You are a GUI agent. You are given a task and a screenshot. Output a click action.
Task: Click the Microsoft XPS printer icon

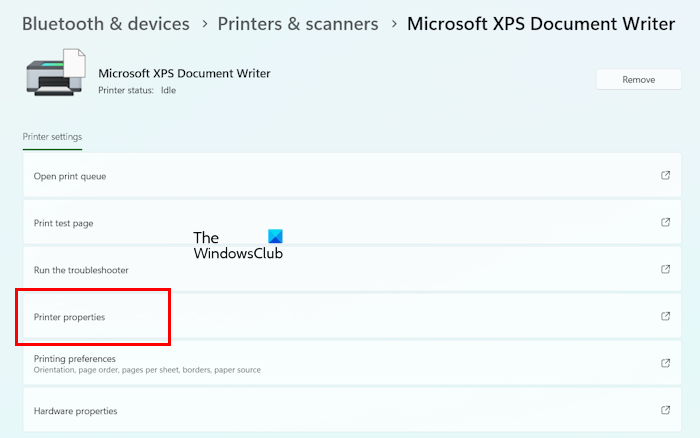click(x=56, y=72)
